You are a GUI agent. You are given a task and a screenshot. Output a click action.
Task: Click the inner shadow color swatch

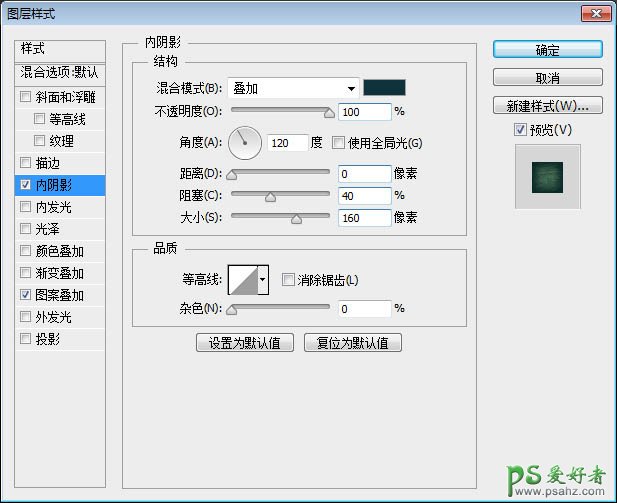[384, 88]
